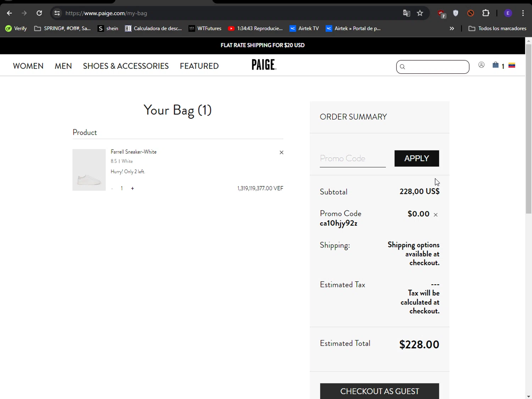Click the magnifier search icon

click(402, 67)
